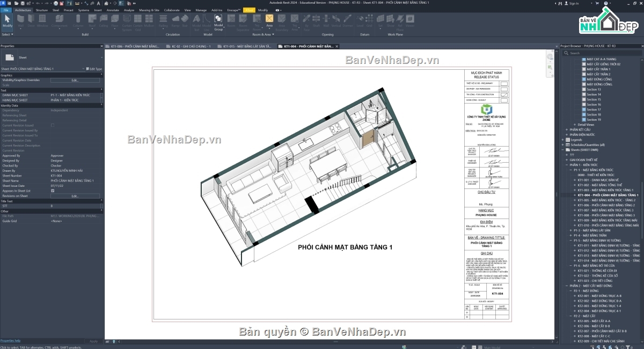644x349 pixels.
Task: Click the Sheet Name value field
Action: click(x=75, y=180)
